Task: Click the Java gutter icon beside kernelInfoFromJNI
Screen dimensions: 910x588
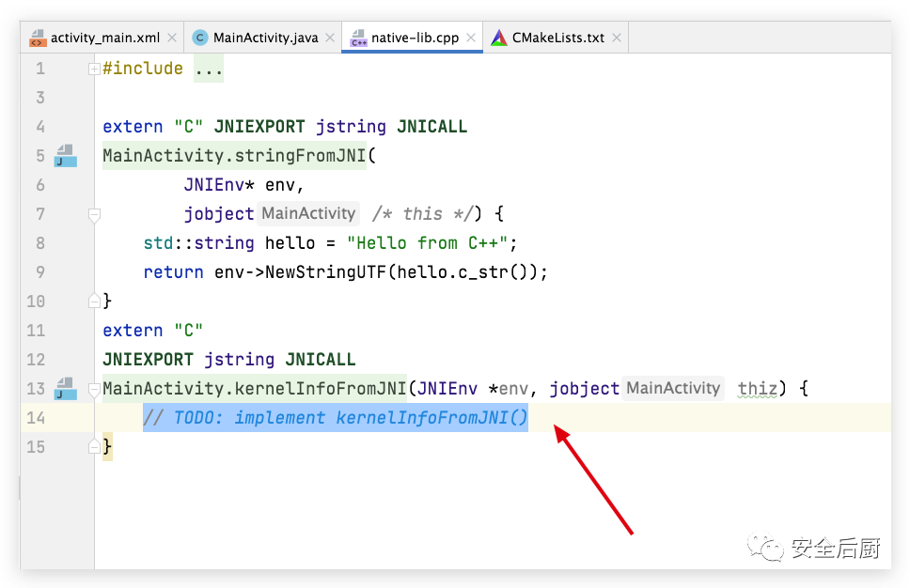Action: 65,388
